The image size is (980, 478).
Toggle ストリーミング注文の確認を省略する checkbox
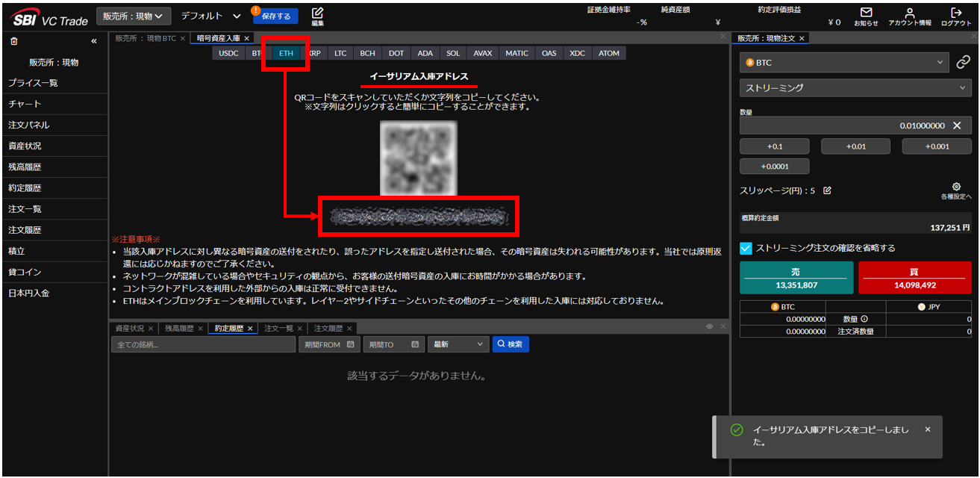pos(746,248)
